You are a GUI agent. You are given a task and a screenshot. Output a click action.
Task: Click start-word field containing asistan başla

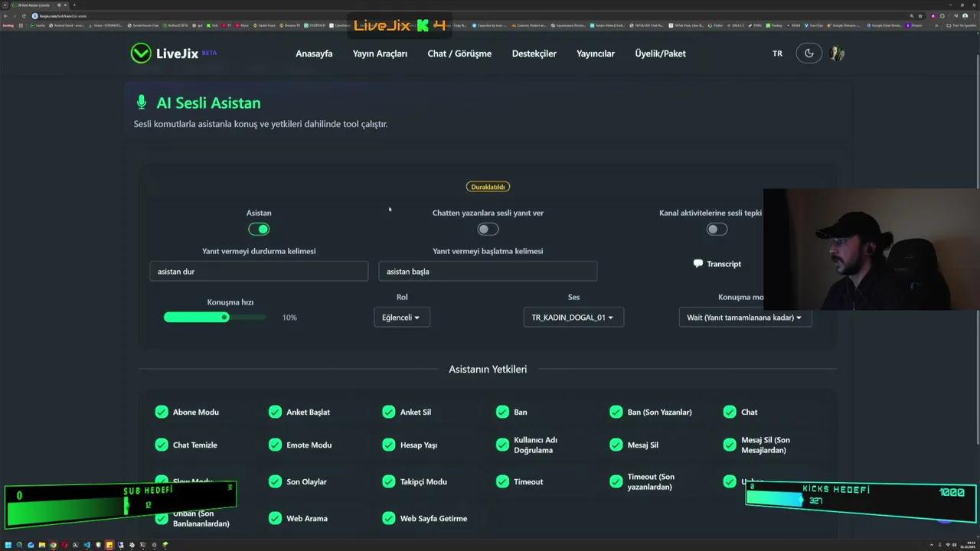(x=488, y=271)
